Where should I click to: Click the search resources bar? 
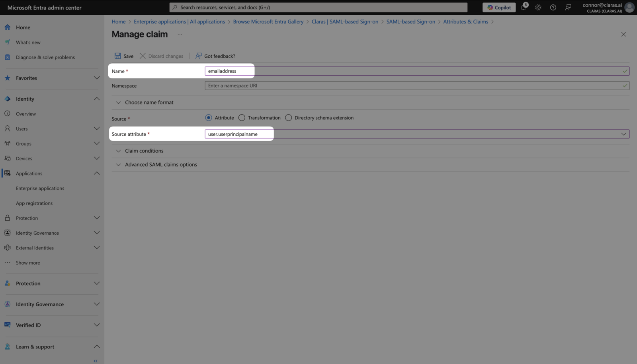click(318, 7)
